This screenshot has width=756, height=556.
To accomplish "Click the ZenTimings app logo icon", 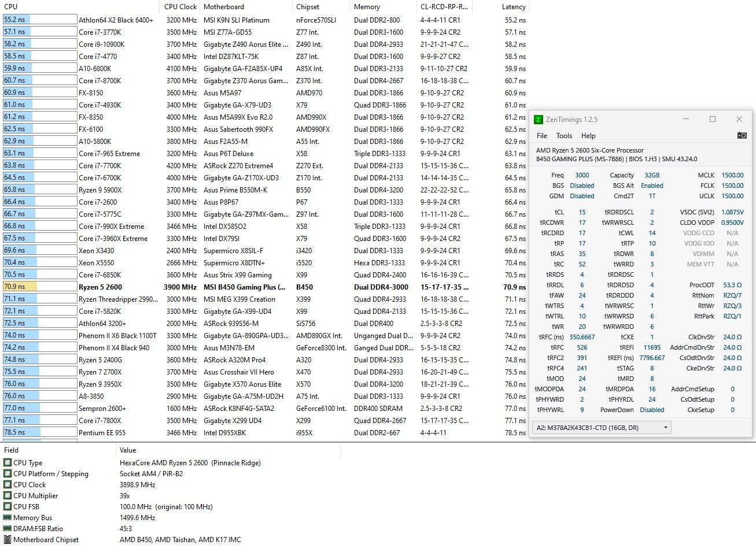I will pyautogui.click(x=538, y=120).
